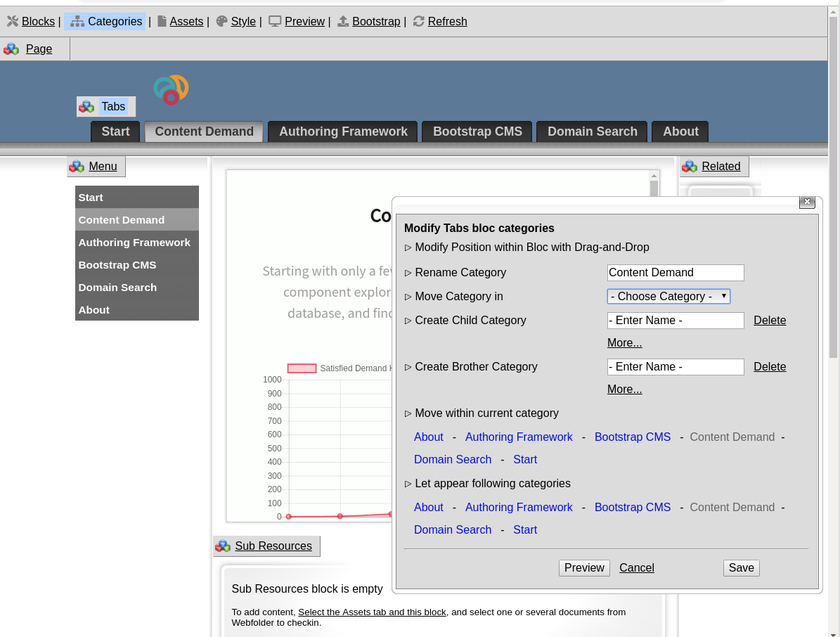Click Delete link beside Create Child Category
840x637 pixels.
[770, 321]
